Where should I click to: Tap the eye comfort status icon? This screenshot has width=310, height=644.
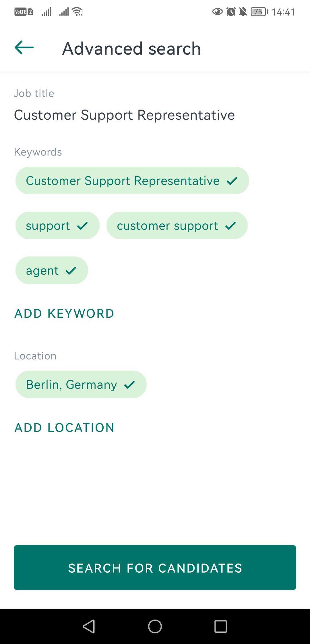point(217,12)
